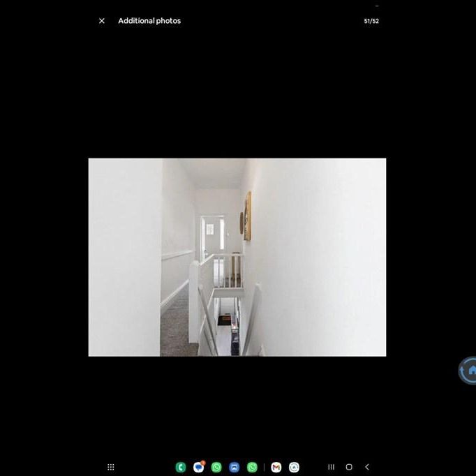
Task: Open the green Phone app in taskbar
Action: (x=181, y=467)
